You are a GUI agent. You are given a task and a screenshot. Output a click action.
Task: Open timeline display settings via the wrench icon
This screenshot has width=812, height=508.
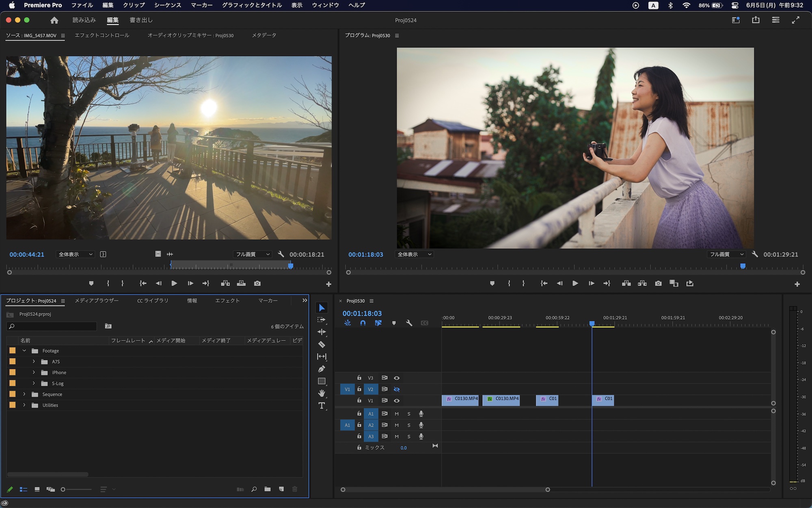409,323
